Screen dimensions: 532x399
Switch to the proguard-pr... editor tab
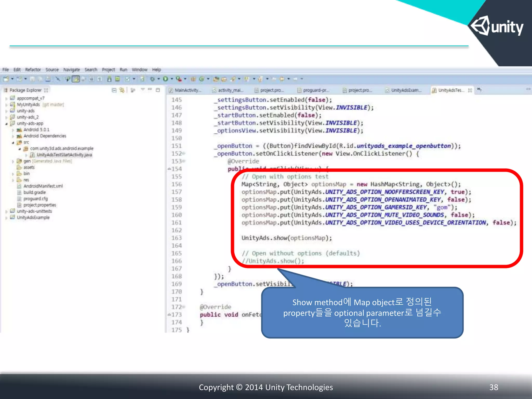(313, 90)
